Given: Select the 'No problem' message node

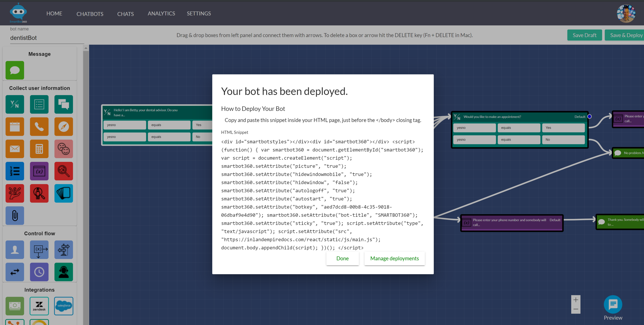Looking at the screenshot, I should coord(628,153).
